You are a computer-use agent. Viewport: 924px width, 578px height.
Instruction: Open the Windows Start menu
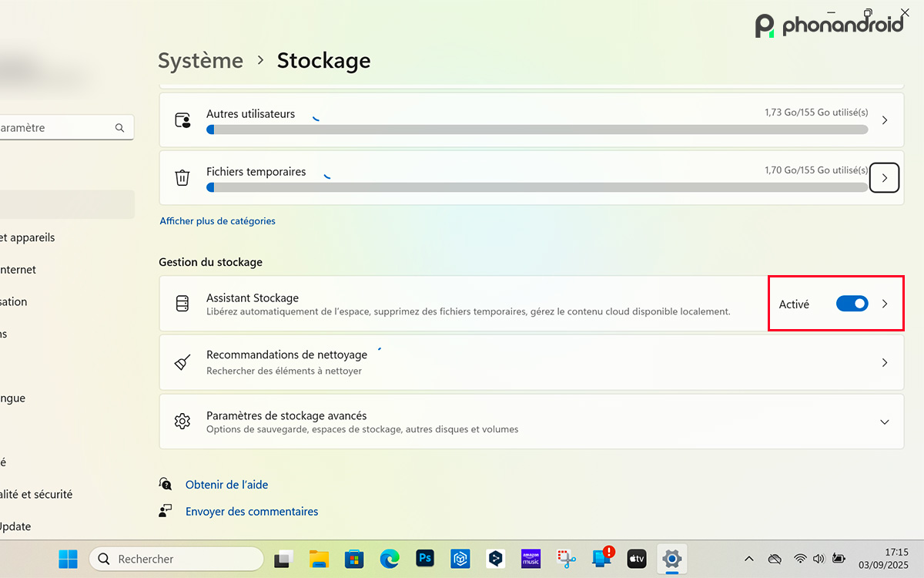68,559
